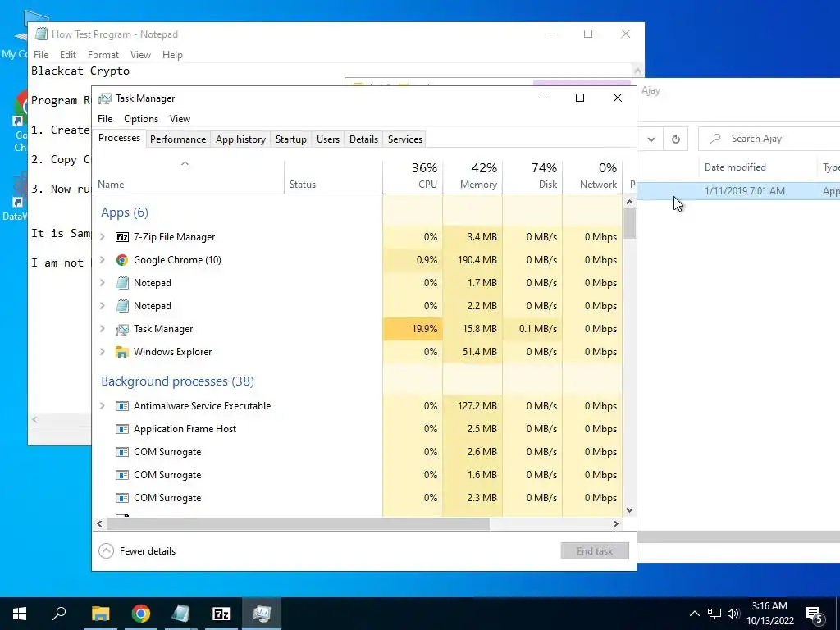Click refresh button in Explorer window
Viewport: 840px width, 630px height.
click(676, 139)
